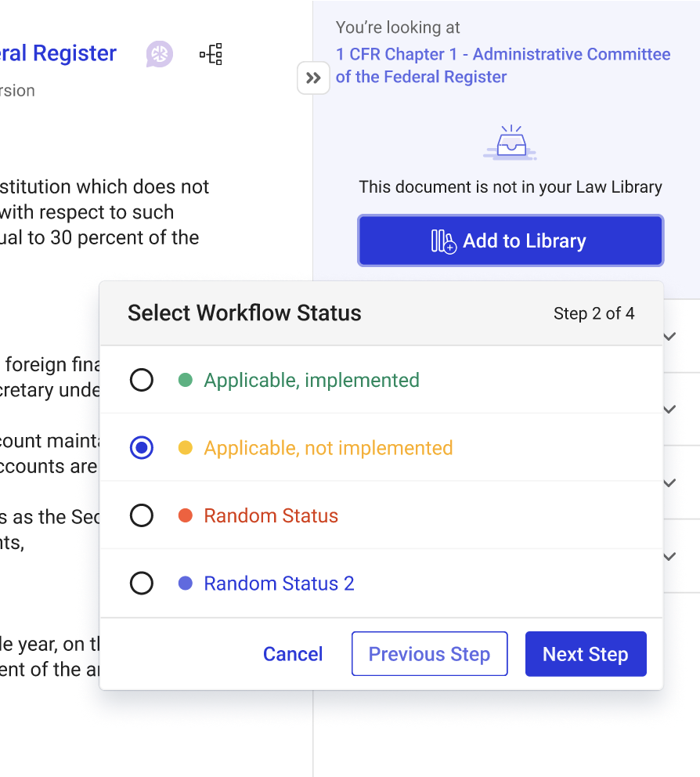Viewport: 700px width, 777px height.
Task: Open the document hierarchy tree icon
Action: tap(211, 54)
